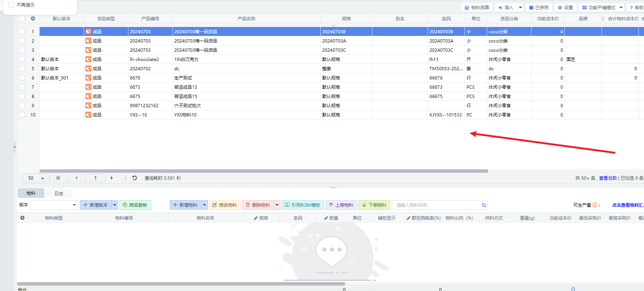Screen dimensions: 644x291
Task: Open the 物料测算 calculator tool
Action: click(477, 7)
